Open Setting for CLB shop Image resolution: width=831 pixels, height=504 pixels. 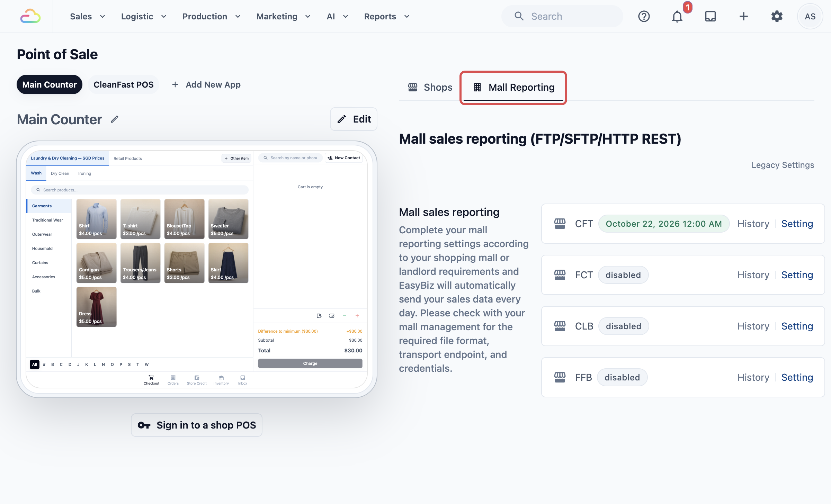(797, 326)
